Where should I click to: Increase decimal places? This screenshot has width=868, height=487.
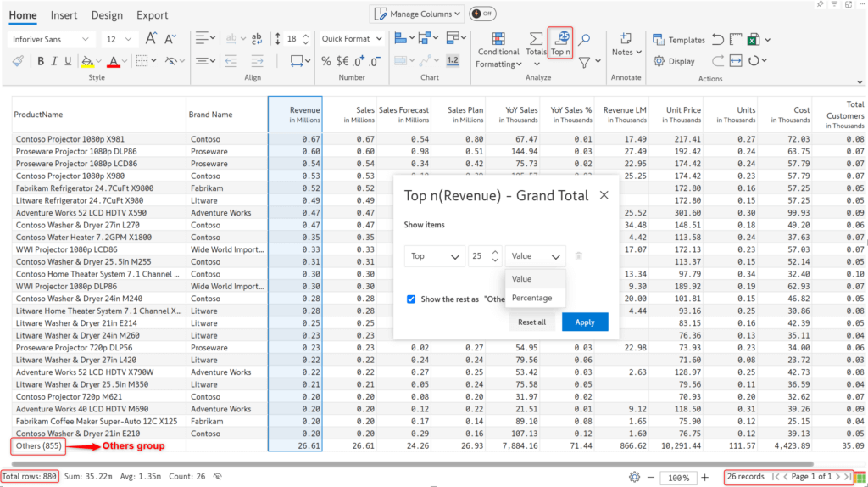click(x=359, y=61)
